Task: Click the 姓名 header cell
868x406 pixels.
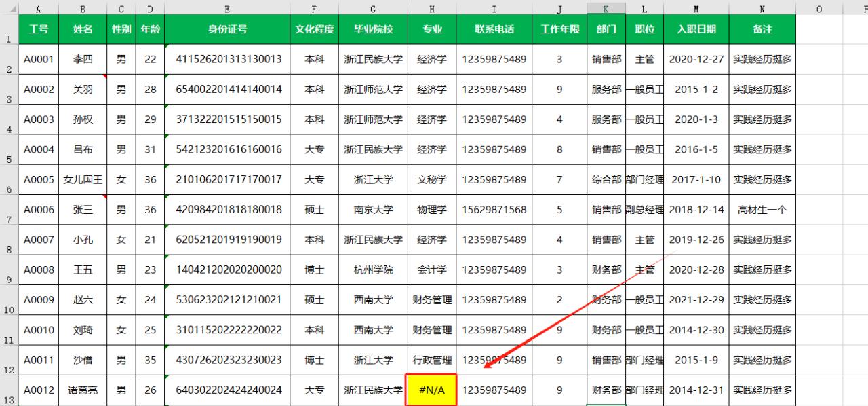Action: click(83, 29)
